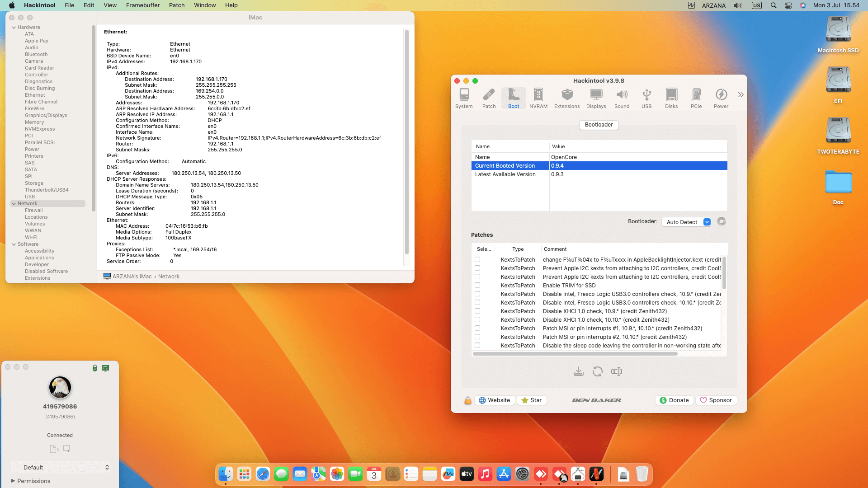Select the Current Booted Version row

click(599, 166)
